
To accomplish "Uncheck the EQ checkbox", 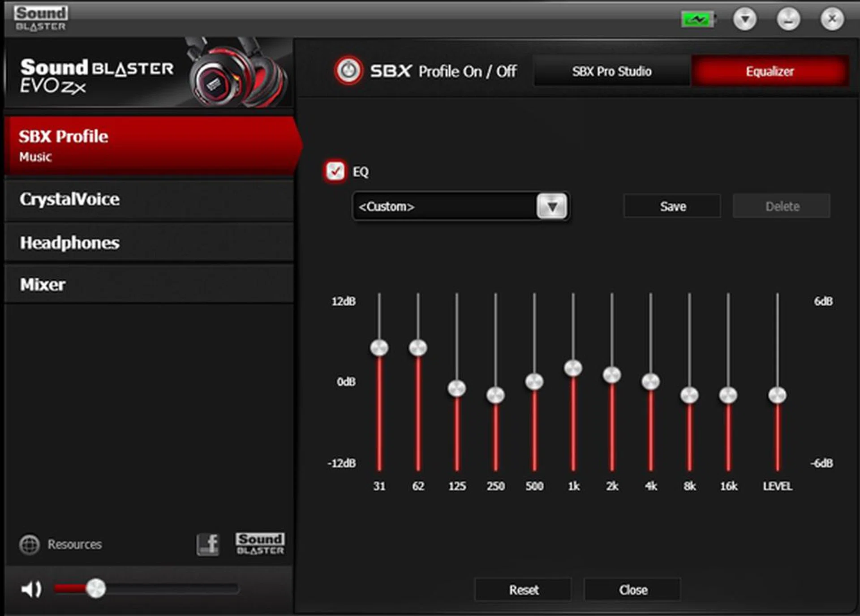I will tap(335, 171).
